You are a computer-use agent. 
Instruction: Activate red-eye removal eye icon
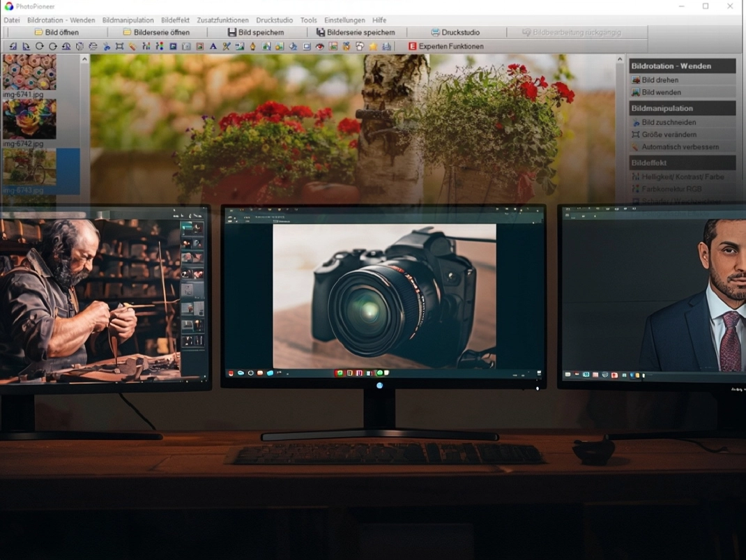coord(320,46)
